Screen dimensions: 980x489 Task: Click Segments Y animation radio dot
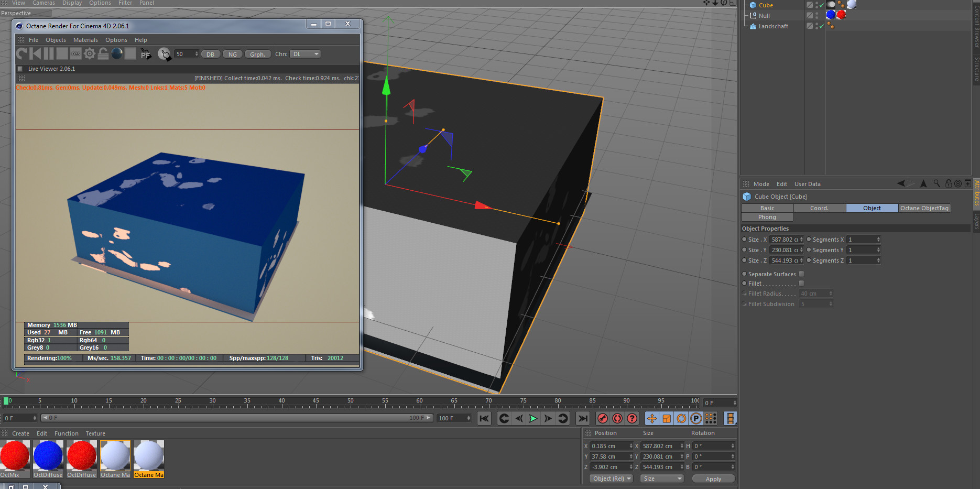coord(809,249)
